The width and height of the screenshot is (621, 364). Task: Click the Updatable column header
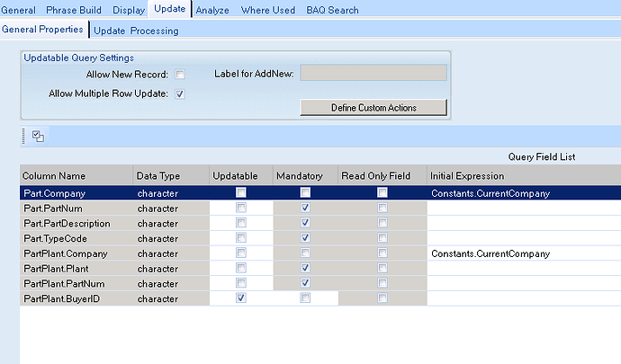241,175
